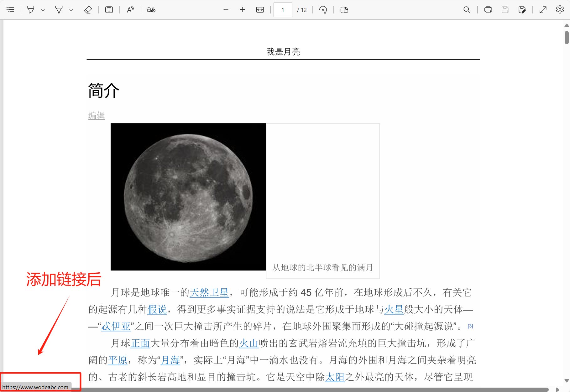Fit the PDF to page width
The height and width of the screenshot is (392, 570).
click(260, 10)
